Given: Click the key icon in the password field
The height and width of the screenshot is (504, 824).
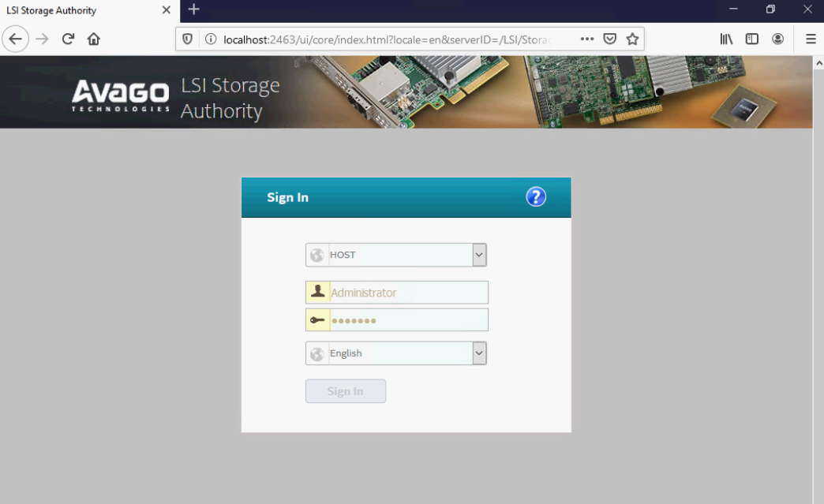Looking at the screenshot, I should click(316, 319).
